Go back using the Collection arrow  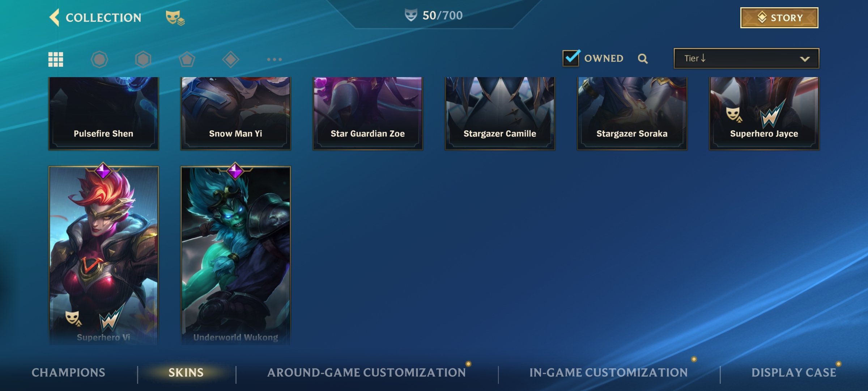click(54, 17)
